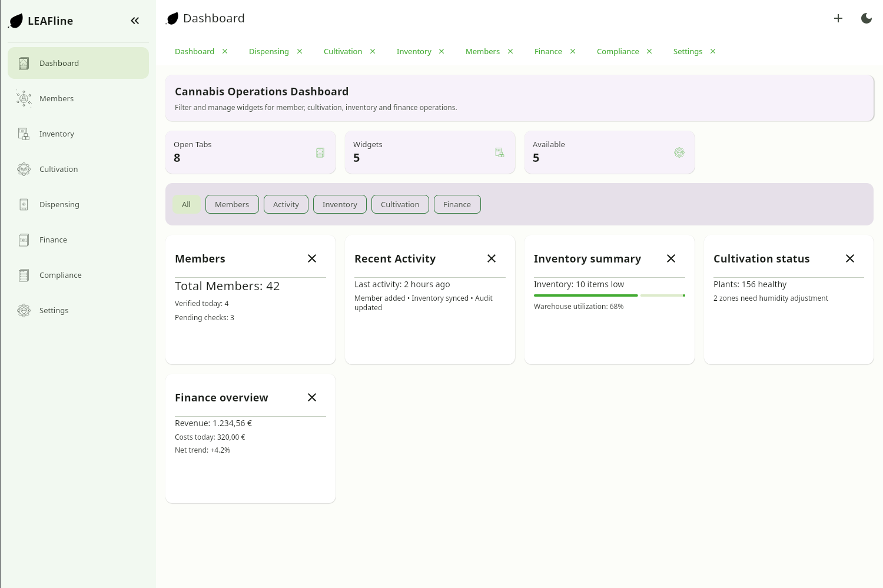Open Dispensing in the sidebar

pyautogui.click(x=59, y=204)
